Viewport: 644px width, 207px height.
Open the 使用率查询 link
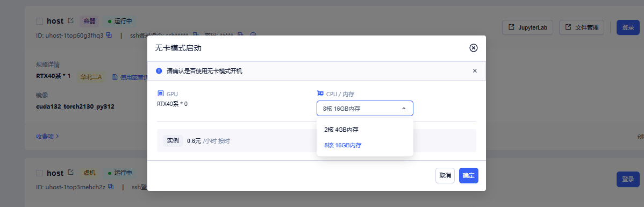130,77
